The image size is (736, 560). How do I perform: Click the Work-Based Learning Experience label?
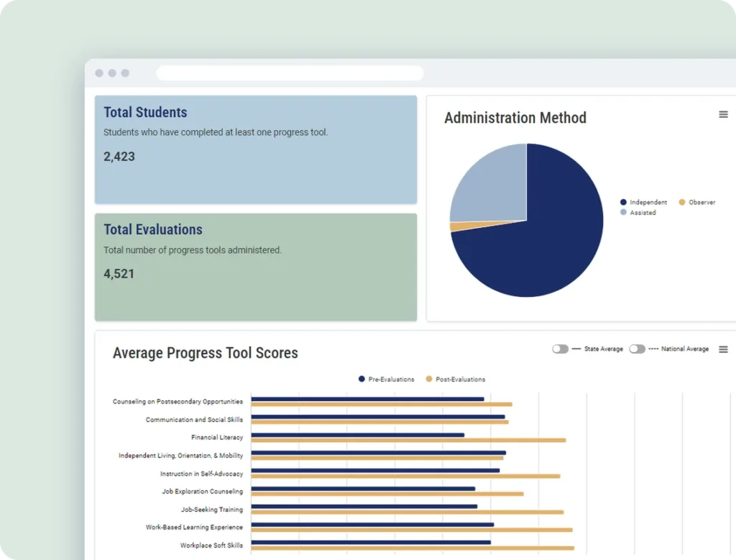tap(194, 527)
